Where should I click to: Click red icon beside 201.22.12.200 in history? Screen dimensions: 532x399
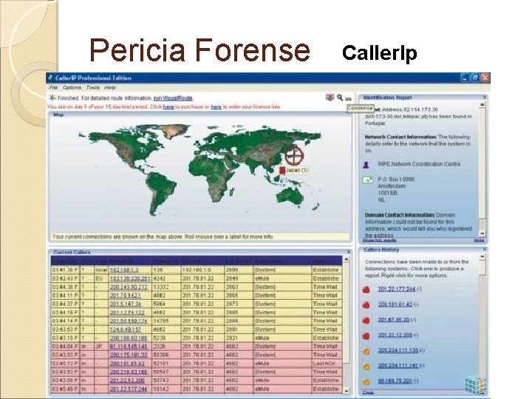366,336
